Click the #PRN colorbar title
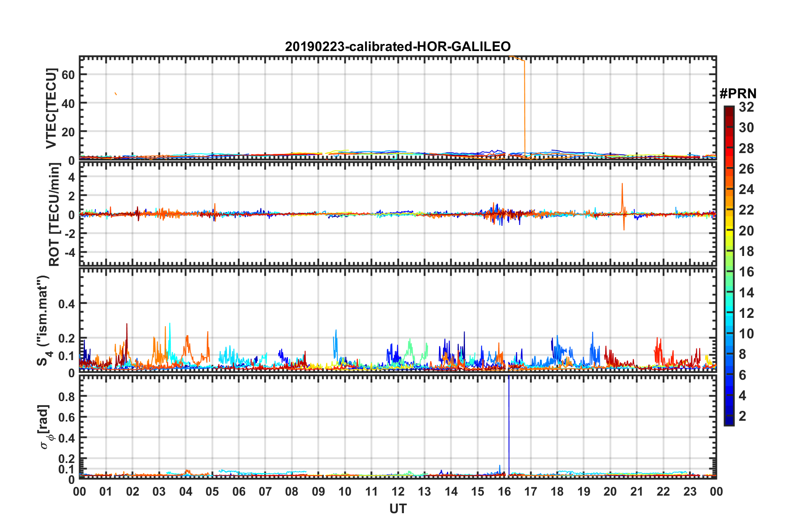The image size is (796, 532). (x=738, y=94)
